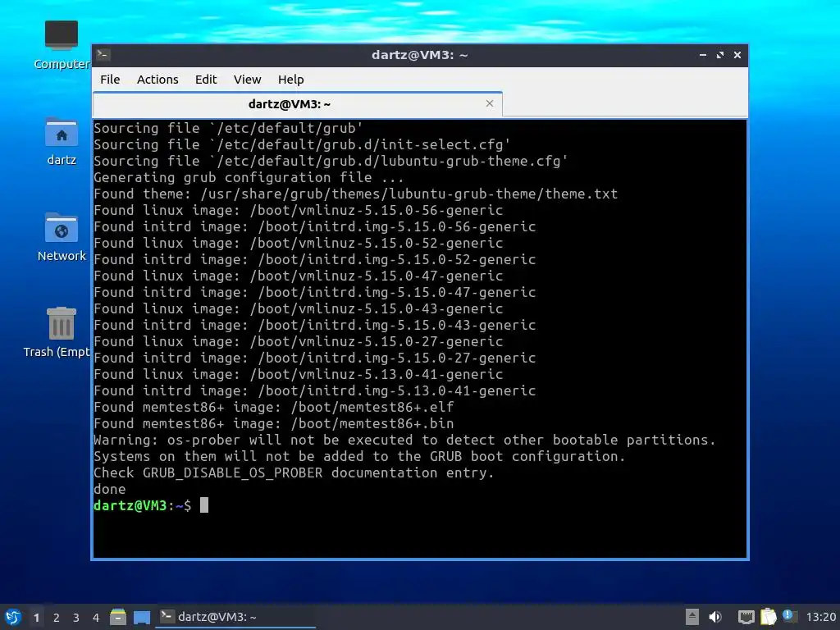Open the Actions menu
This screenshot has height=630, width=840.
click(x=157, y=80)
